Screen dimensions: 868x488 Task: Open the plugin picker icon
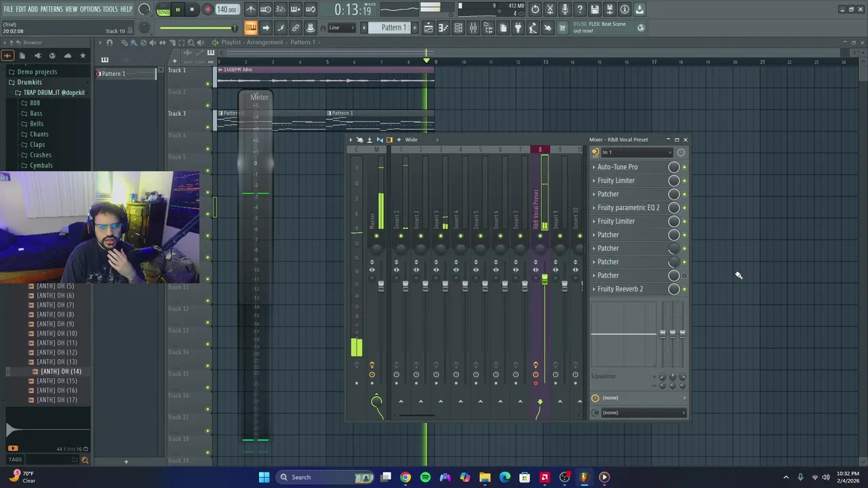(x=518, y=28)
